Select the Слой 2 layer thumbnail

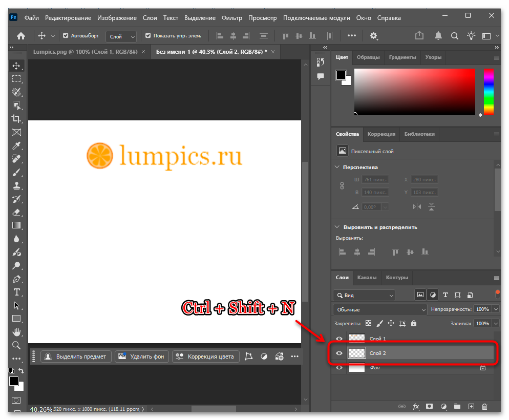coord(357,353)
